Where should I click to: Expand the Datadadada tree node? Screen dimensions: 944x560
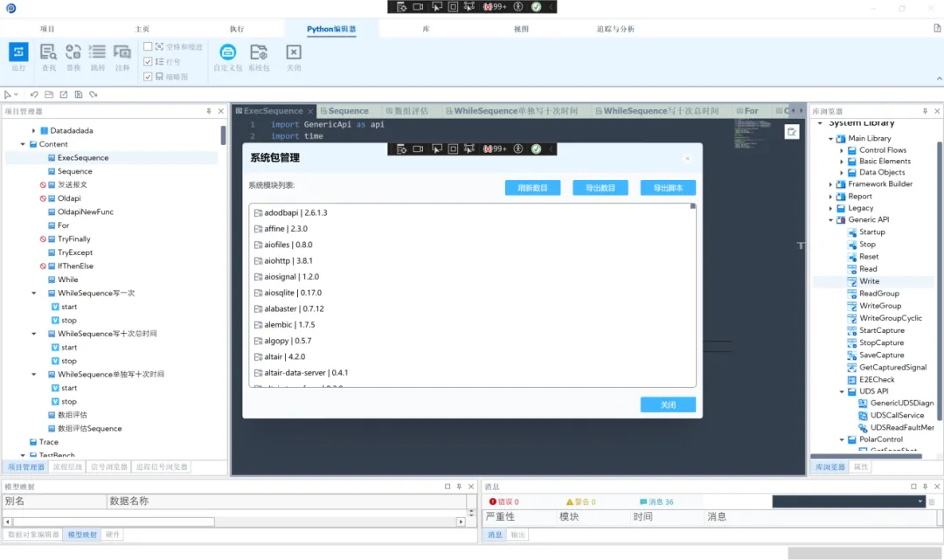click(34, 130)
